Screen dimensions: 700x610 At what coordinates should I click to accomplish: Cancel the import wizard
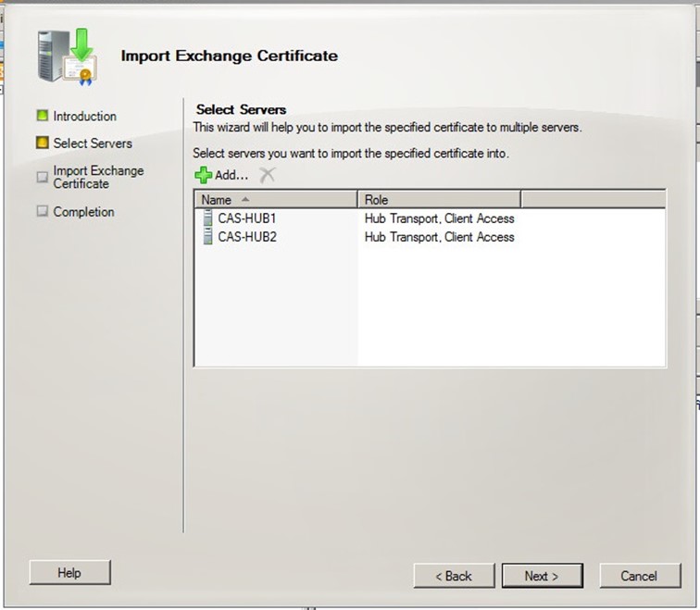(640, 576)
